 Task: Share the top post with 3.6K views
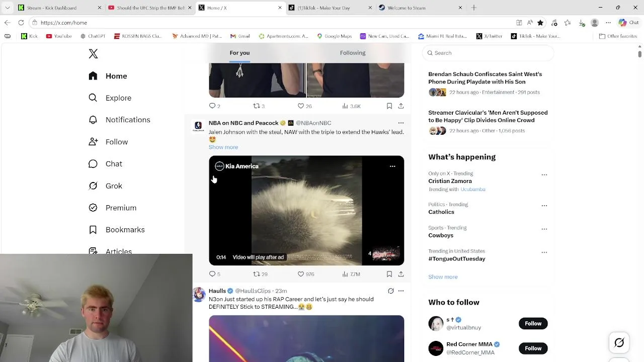click(401, 106)
